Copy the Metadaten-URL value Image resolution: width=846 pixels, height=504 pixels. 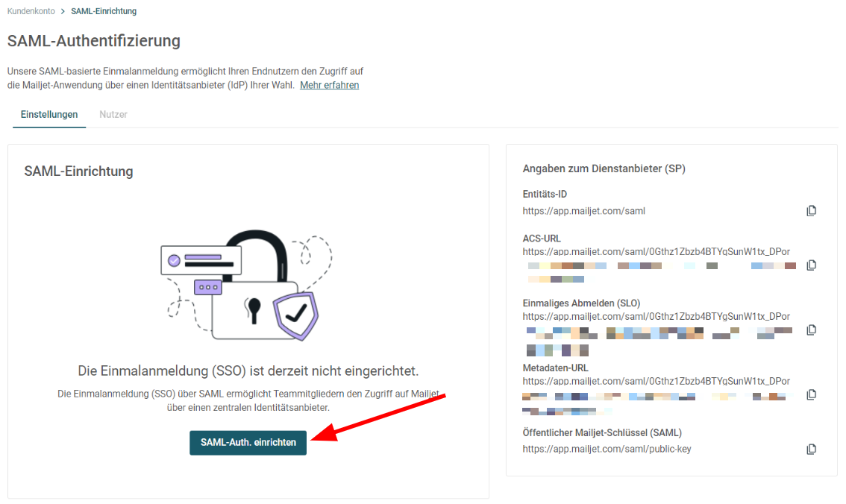811,394
